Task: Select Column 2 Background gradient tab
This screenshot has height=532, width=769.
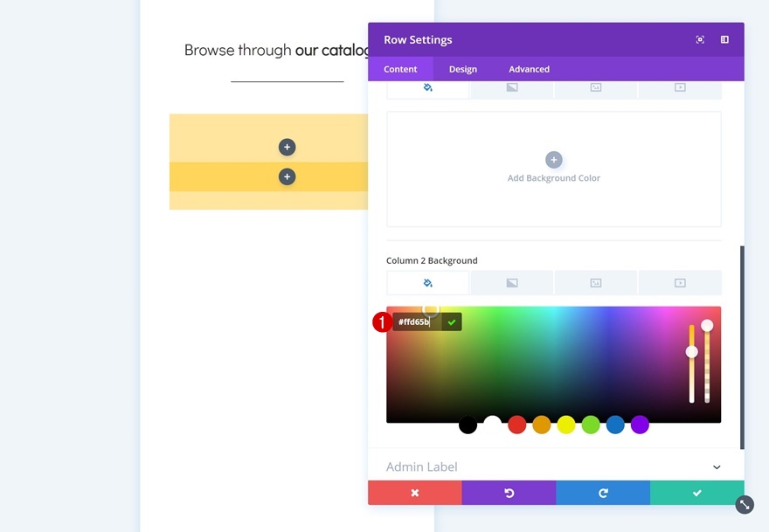Action: pos(511,283)
